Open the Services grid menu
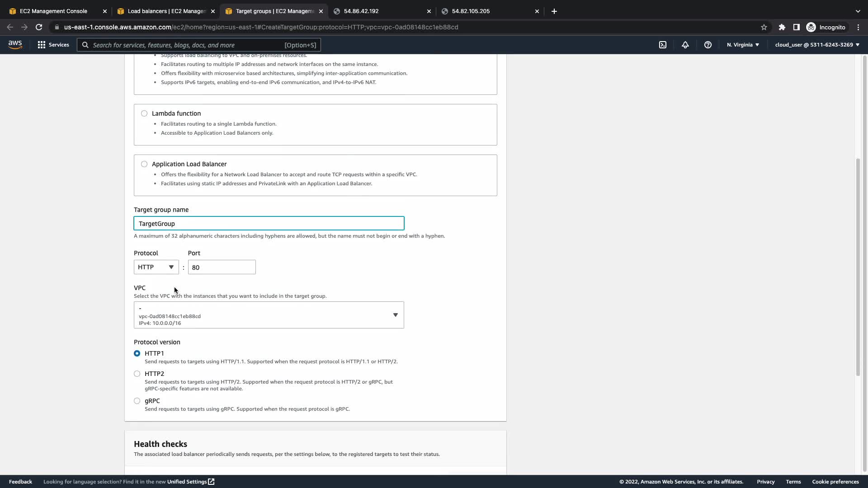Screen dimensions: 868x488 [x=53, y=45]
